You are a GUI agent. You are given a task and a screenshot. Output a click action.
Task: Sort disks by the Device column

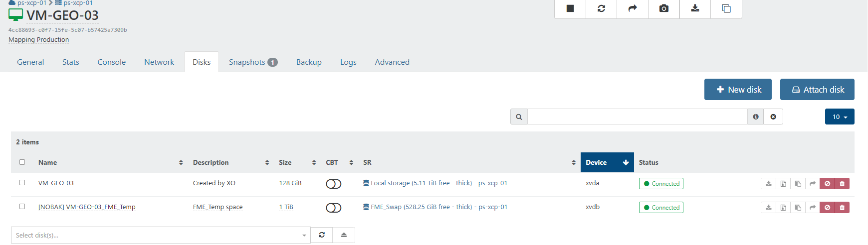pos(607,162)
